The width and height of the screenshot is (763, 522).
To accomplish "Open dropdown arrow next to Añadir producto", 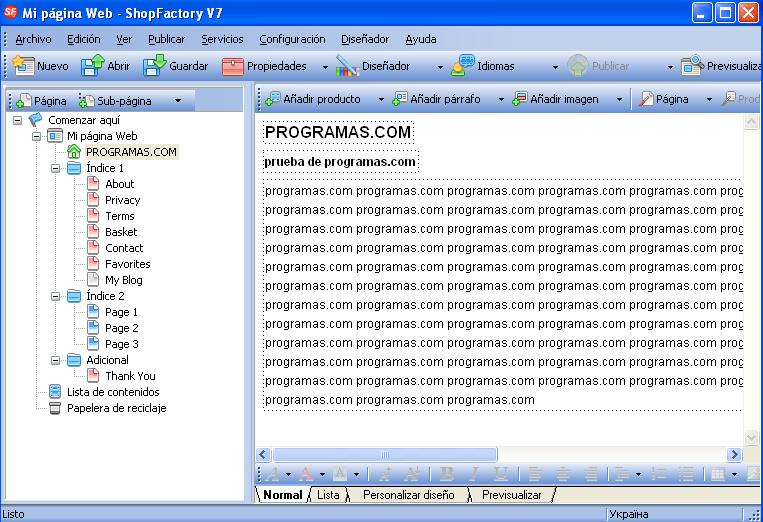I will pos(381,100).
